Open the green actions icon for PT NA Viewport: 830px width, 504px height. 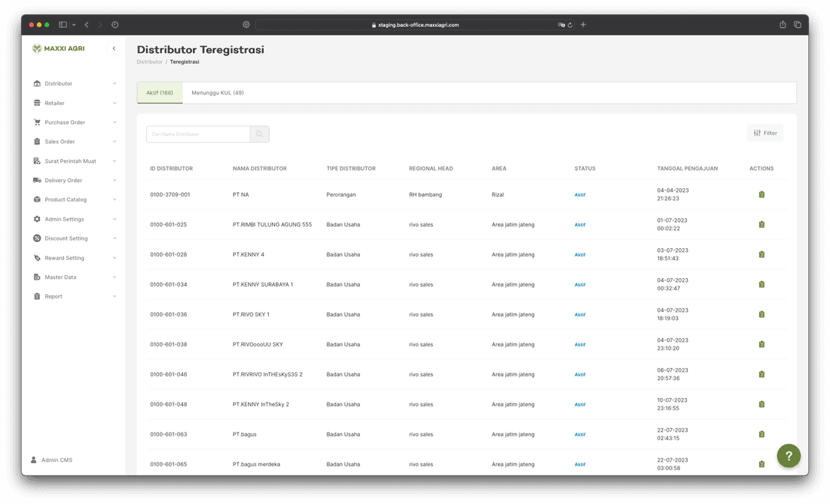click(762, 194)
